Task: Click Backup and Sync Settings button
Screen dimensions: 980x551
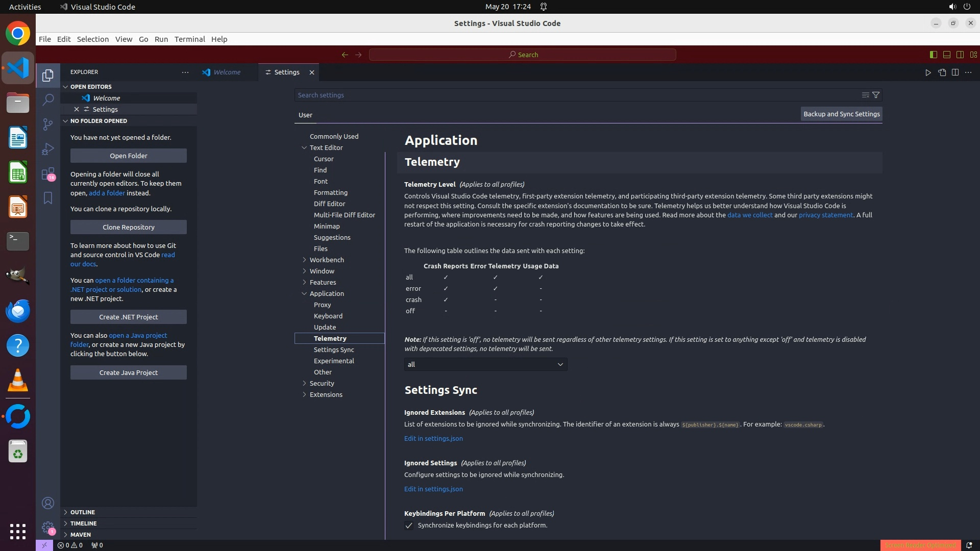Action: 841,114
